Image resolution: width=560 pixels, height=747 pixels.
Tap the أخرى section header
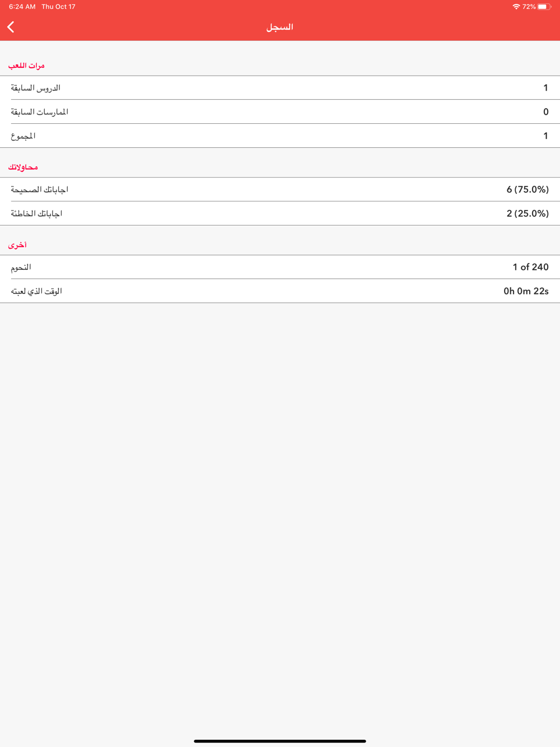click(x=17, y=245)
